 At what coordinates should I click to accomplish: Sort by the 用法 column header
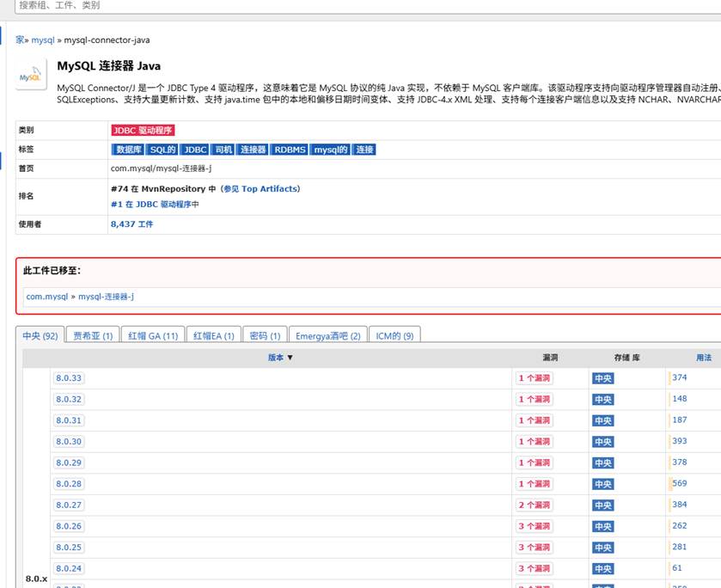point(704,358)
